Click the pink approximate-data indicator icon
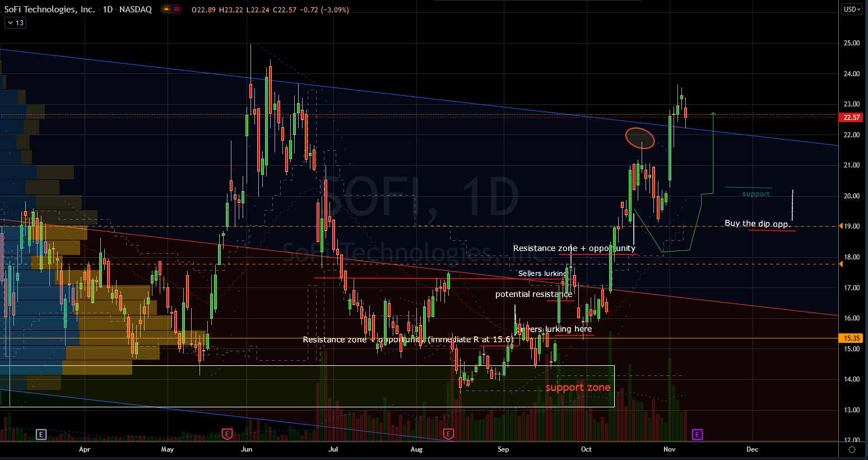The height and width of the screenshot is (460, 868). (177, 9)
